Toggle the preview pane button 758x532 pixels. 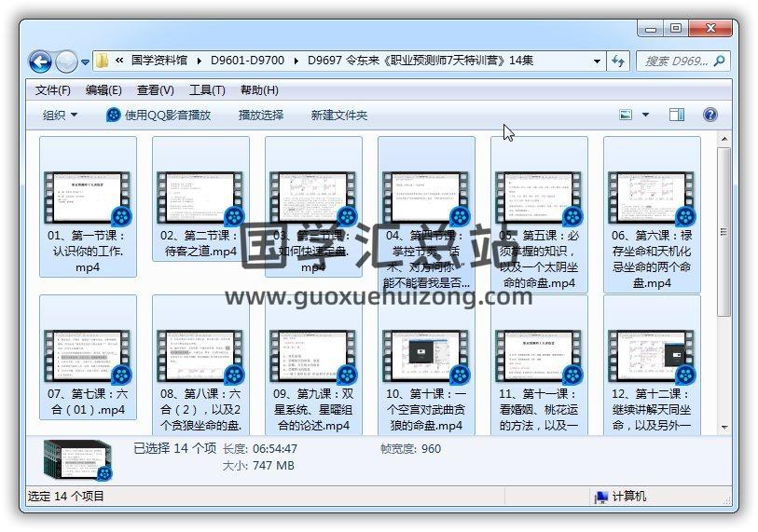(x=677, y=115)
